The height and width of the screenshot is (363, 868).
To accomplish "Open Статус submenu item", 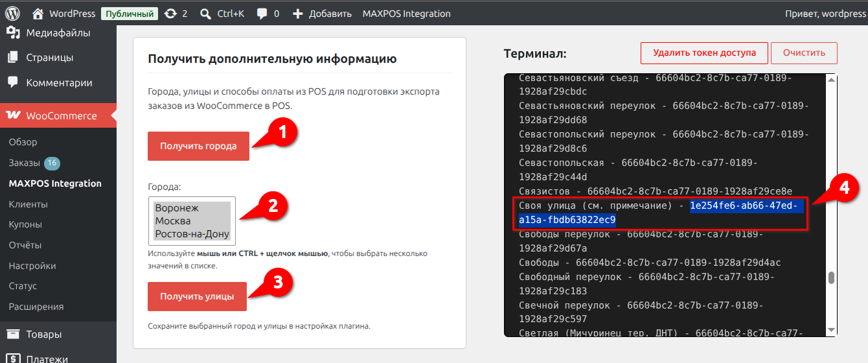I will (23, 286).
